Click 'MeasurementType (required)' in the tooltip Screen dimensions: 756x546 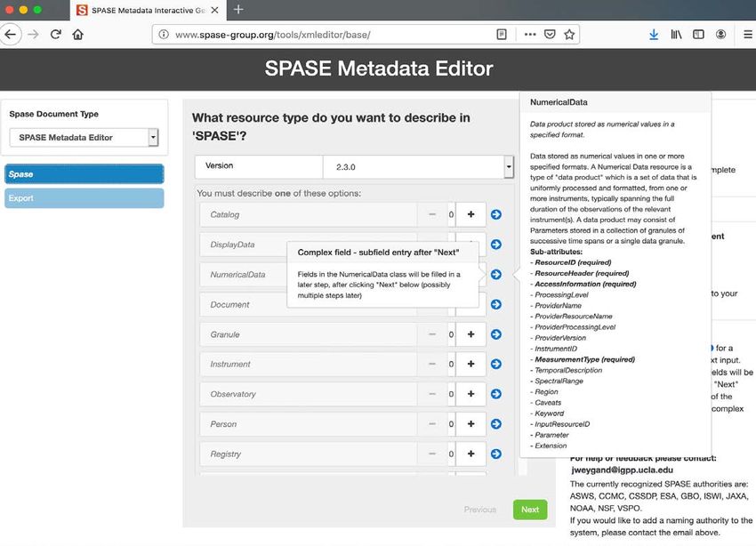point(585,359)
